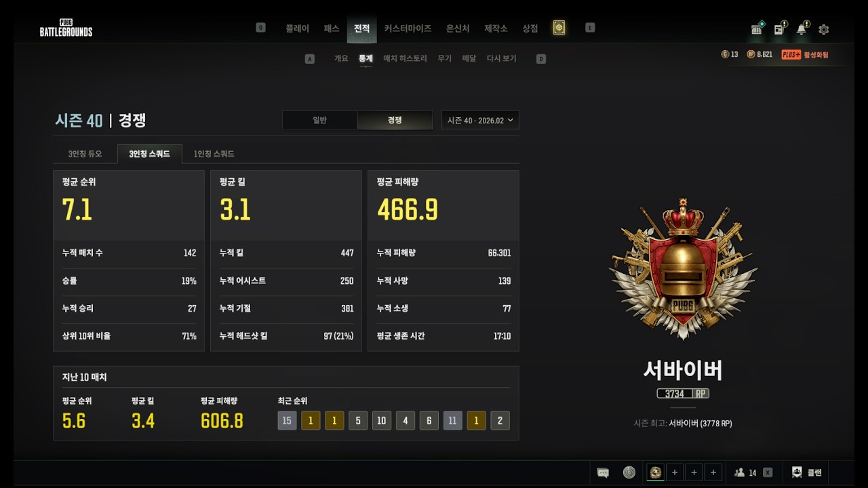Viewport: 868px width, 488px height.
Task: Open the radar icon in bottom bar
Action: [x=629, y=472]
